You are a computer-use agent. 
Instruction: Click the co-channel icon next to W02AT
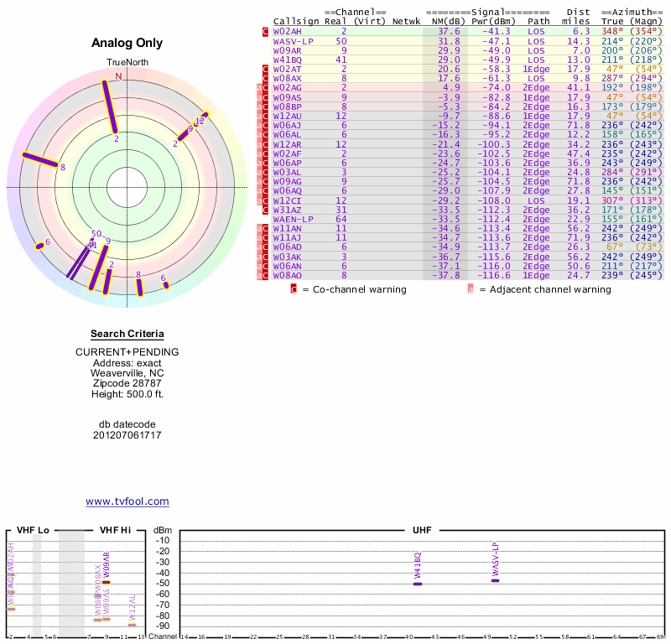tap(266, 69)
